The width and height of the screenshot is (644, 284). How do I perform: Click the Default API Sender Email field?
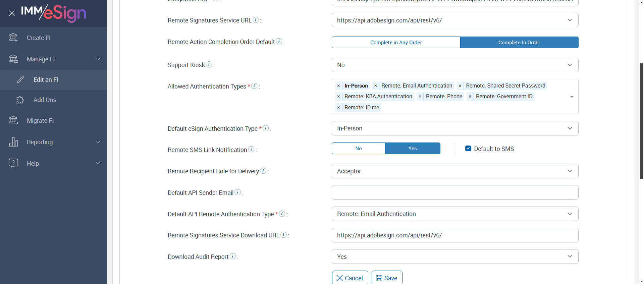coord(455,192)
